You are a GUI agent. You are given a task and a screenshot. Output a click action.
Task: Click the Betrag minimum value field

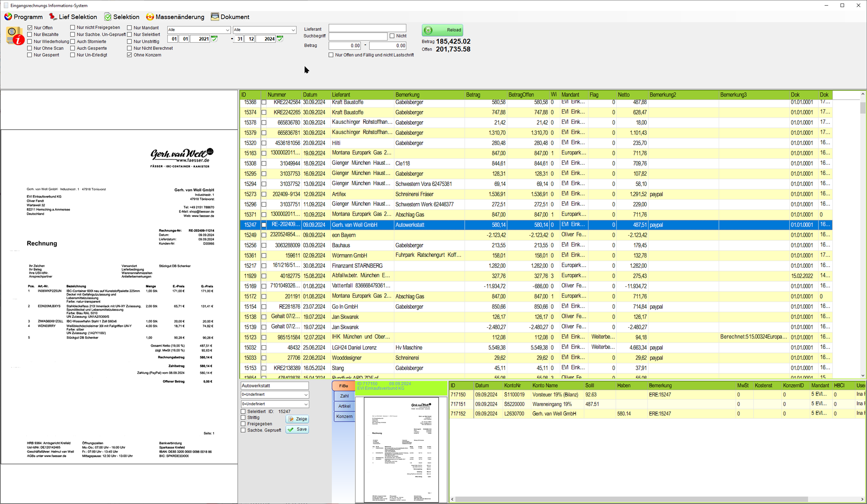[345, 45]
